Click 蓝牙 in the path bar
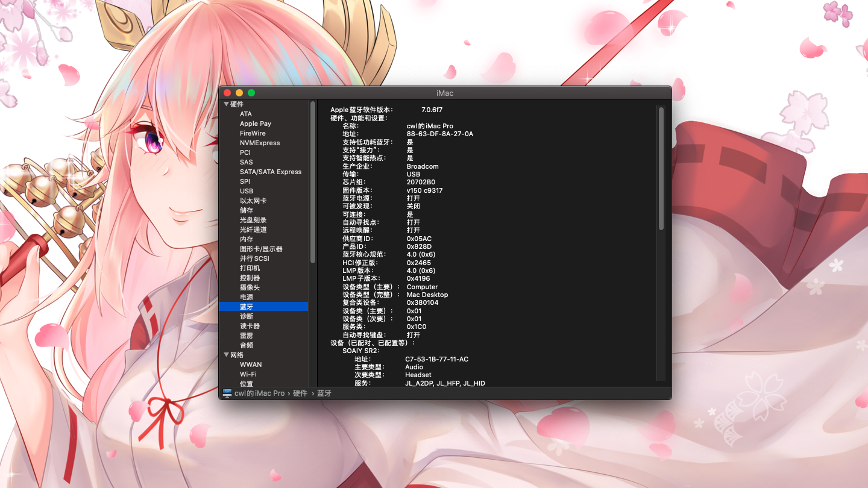This screenshot has width=868, height=488. pos(324,393)
